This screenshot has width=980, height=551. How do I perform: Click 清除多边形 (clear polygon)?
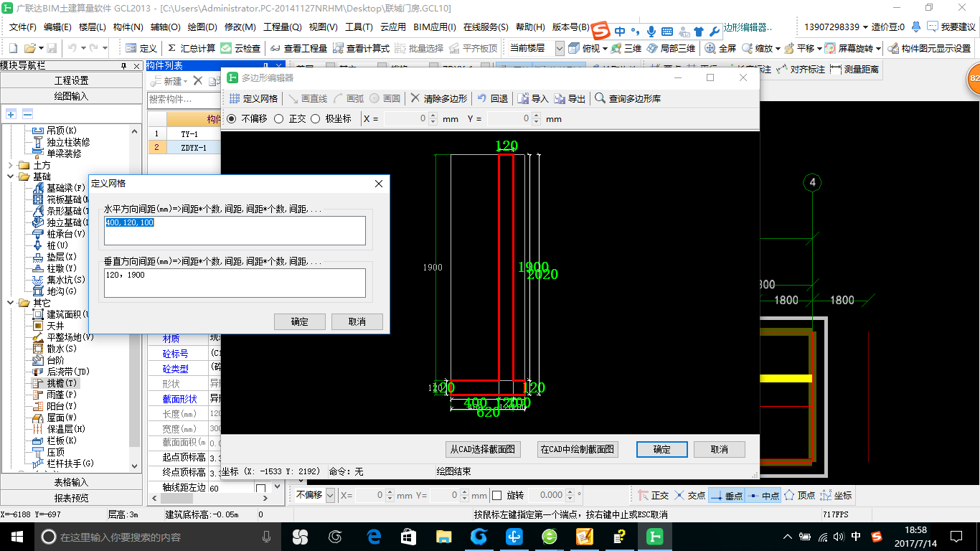(x=438, y=98)
